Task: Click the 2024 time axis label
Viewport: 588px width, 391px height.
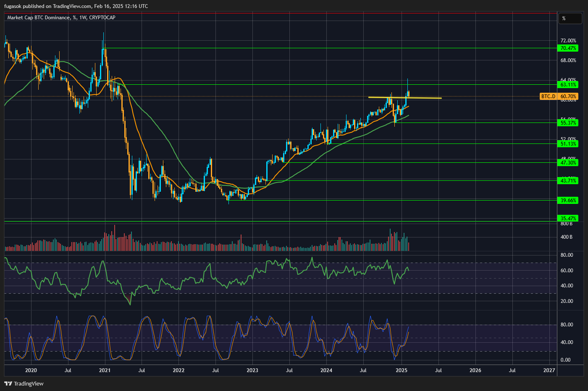Action: coord(326,370)
